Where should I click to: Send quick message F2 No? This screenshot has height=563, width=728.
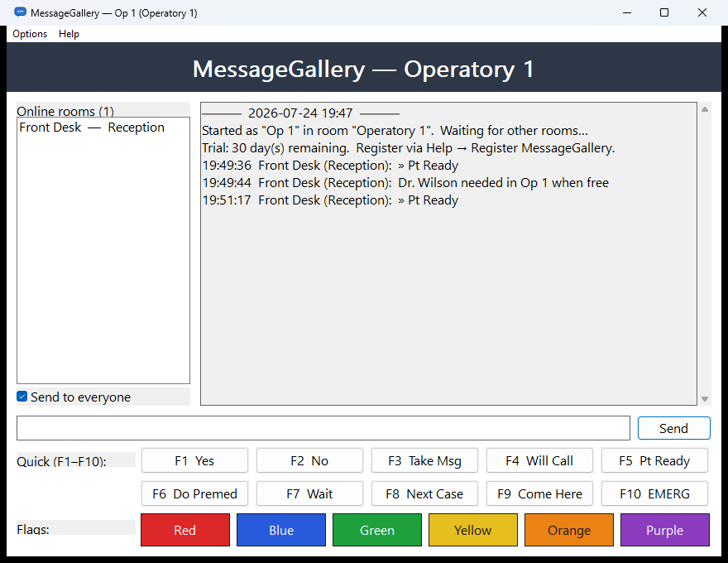pyautogui.click(x=309, y=460)
